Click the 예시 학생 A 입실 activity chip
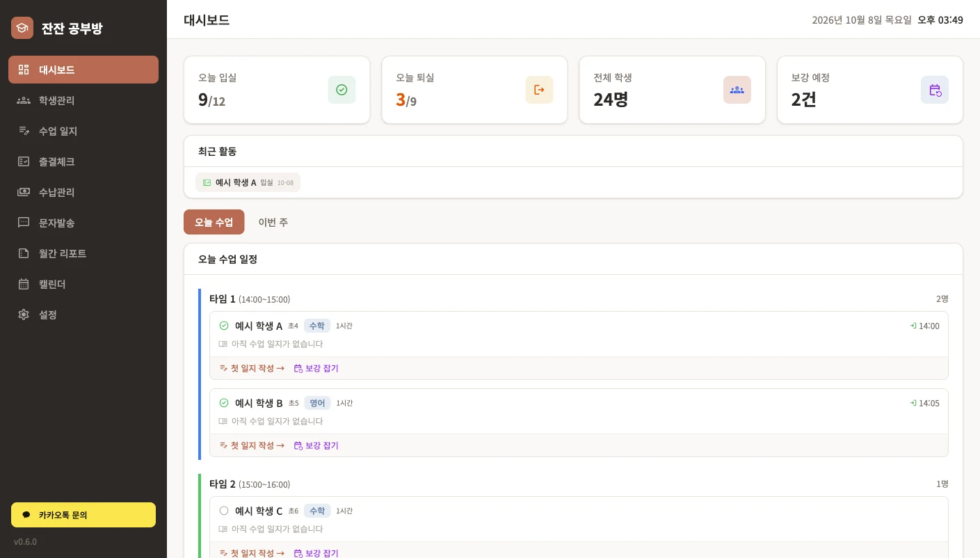This screenshot has width=980, height=558. click(x=248, y=182)
